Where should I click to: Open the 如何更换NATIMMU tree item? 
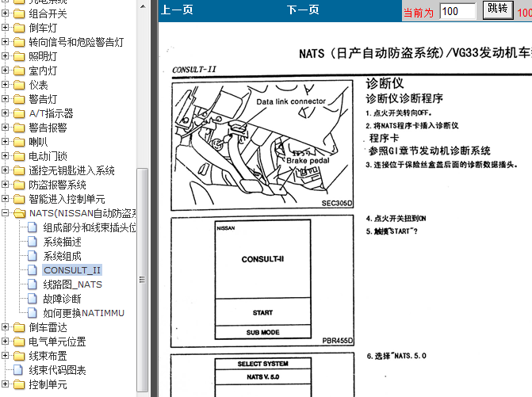coord(83,313)
